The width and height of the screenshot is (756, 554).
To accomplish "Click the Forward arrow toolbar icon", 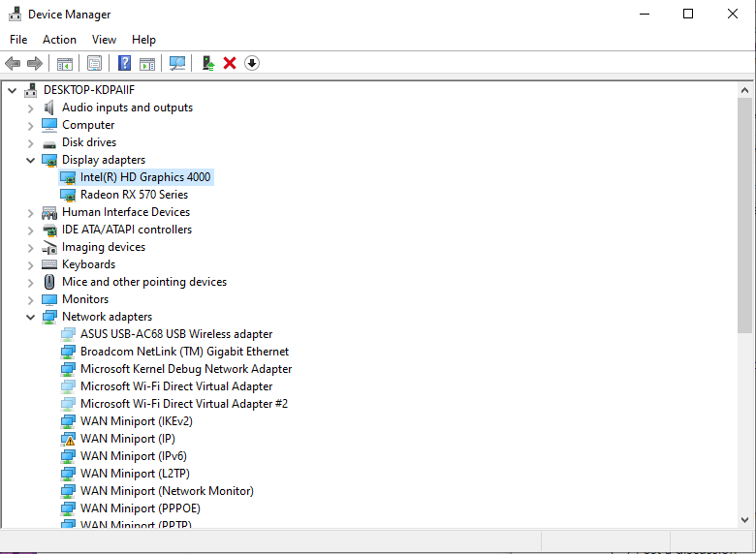I will (x=35, y=63).
